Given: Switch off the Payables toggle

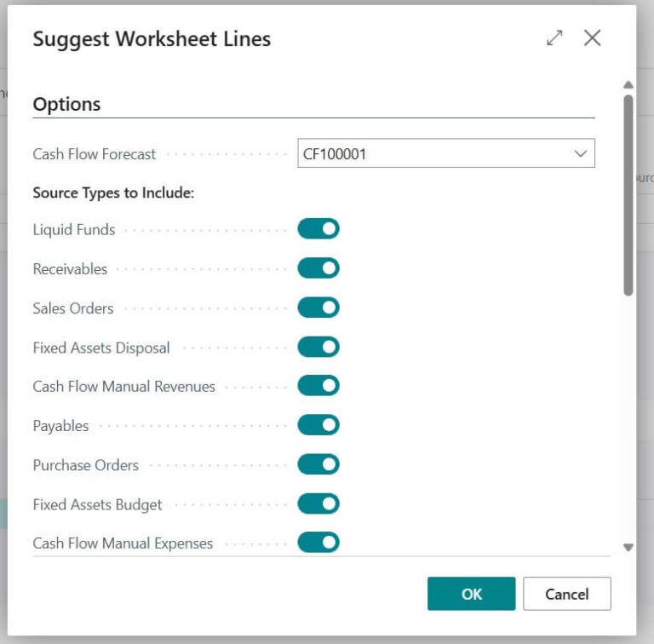Looking at the screenshot, I should (x=318, y=425).
